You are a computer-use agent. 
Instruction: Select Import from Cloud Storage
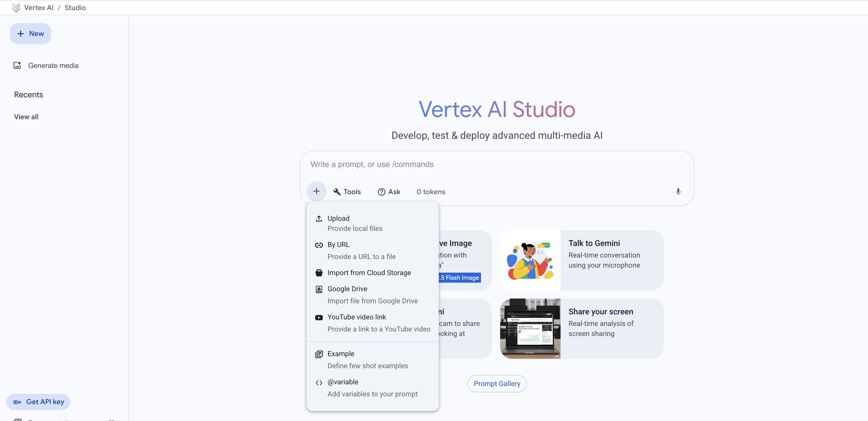click(x=372, y=273)
